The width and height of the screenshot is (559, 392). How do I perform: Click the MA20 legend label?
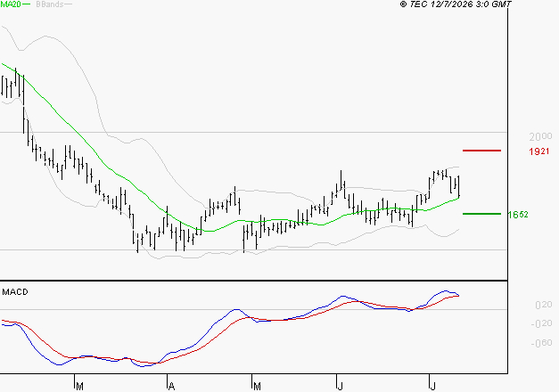pyautogui.click(x=11, y=4)
